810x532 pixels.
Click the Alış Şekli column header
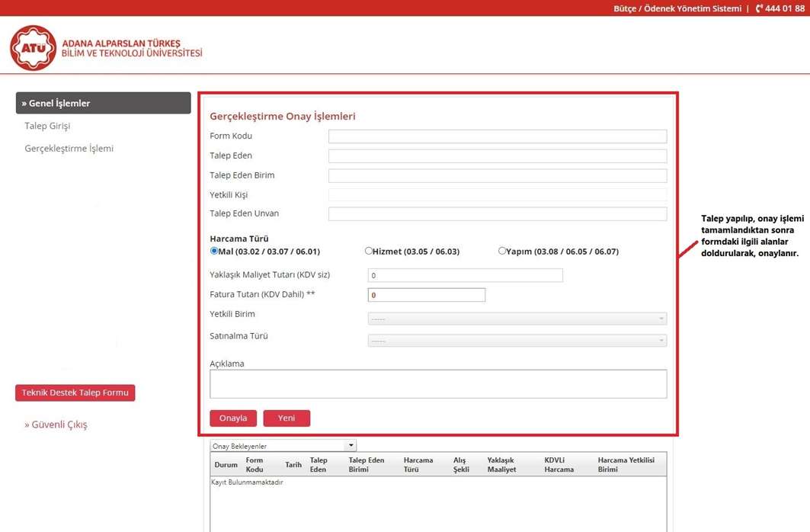(x=461, y=465)
